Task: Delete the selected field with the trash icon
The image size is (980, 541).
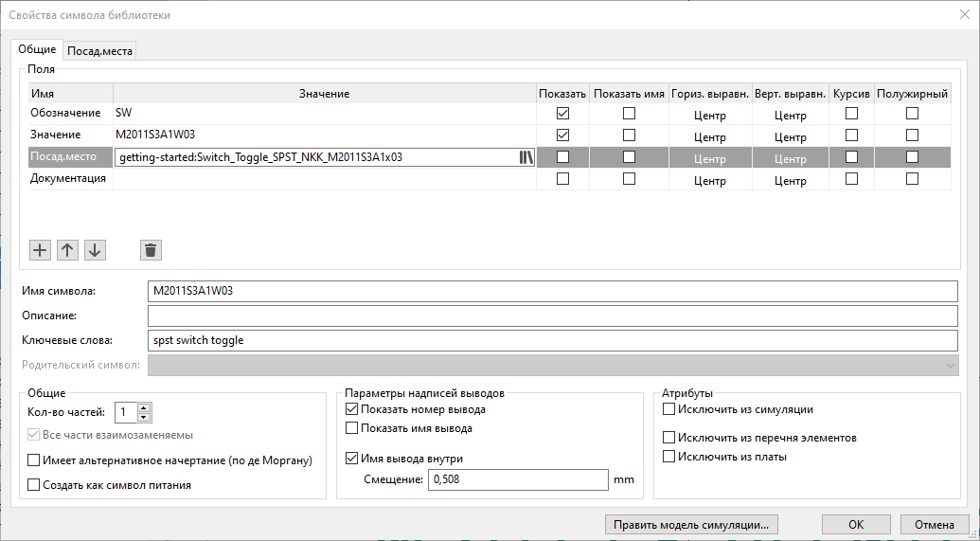Action: pyautogui.click(x=151, y=250)
